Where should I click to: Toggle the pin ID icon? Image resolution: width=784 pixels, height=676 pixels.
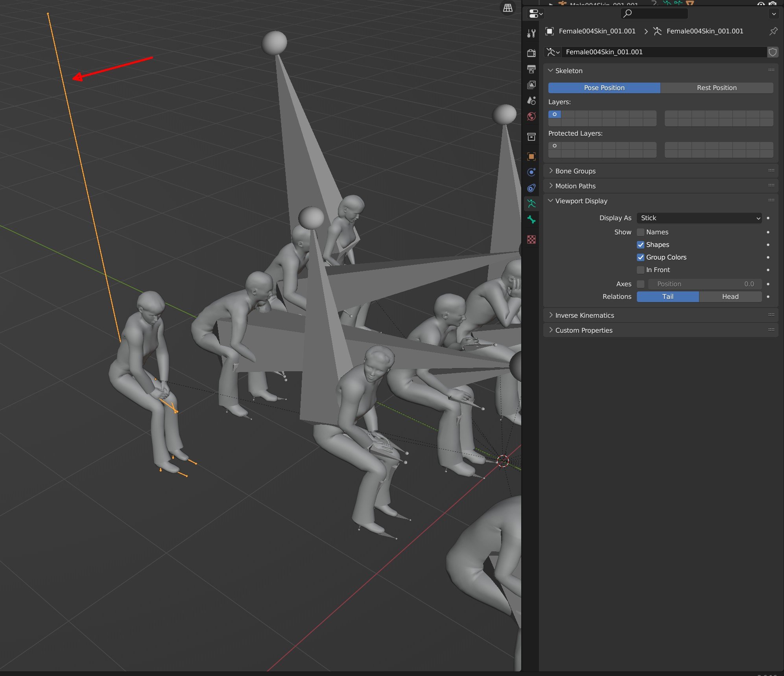click(773, 31)
